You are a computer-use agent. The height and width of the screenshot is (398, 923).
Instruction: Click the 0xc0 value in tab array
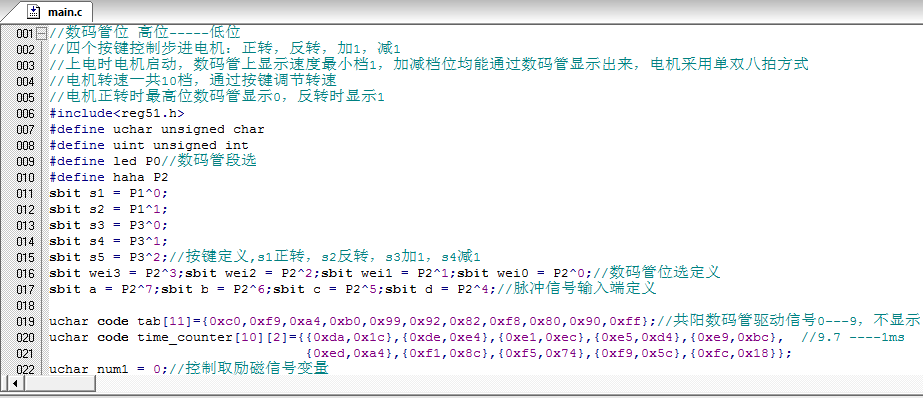click(x=225, y=321)
